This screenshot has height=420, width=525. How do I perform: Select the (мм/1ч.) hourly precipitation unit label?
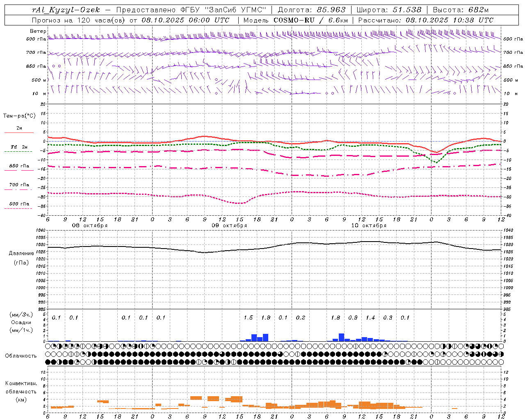(x=21, y=330)
